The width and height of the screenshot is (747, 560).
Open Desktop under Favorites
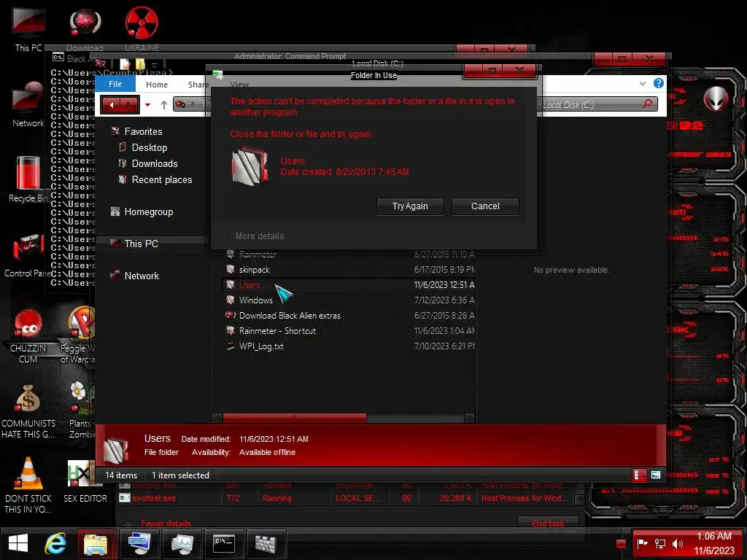point(149,147)
